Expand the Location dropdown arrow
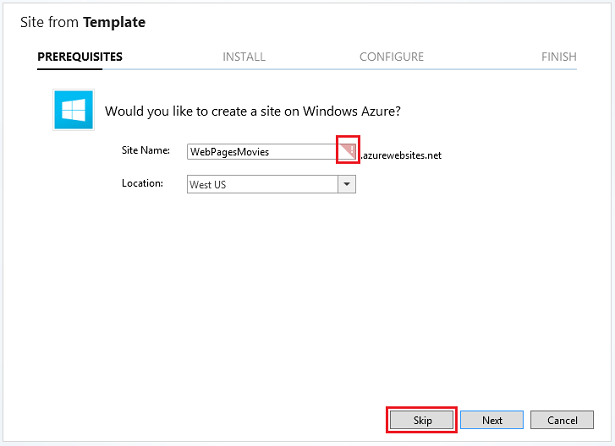The image size is (615, 446). point(346,184)
